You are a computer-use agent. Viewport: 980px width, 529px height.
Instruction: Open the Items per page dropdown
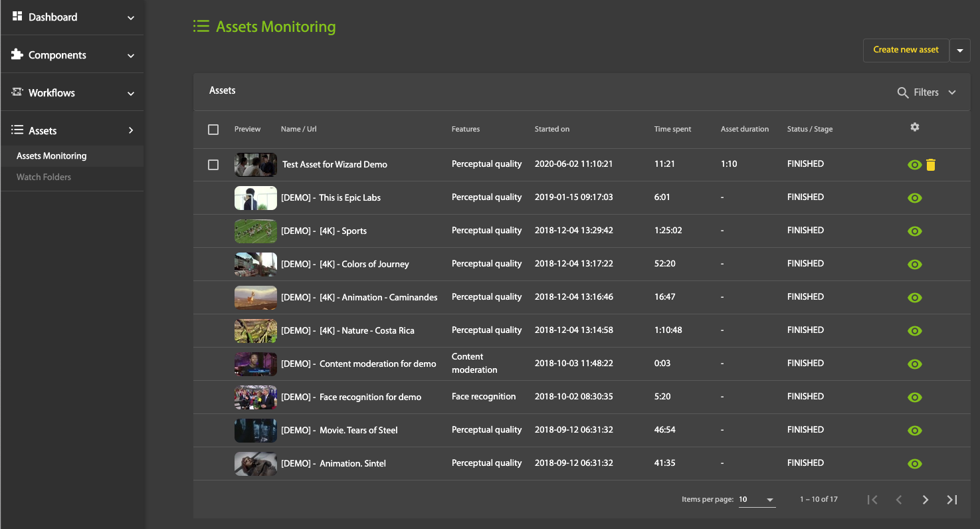tap(757, 500)
